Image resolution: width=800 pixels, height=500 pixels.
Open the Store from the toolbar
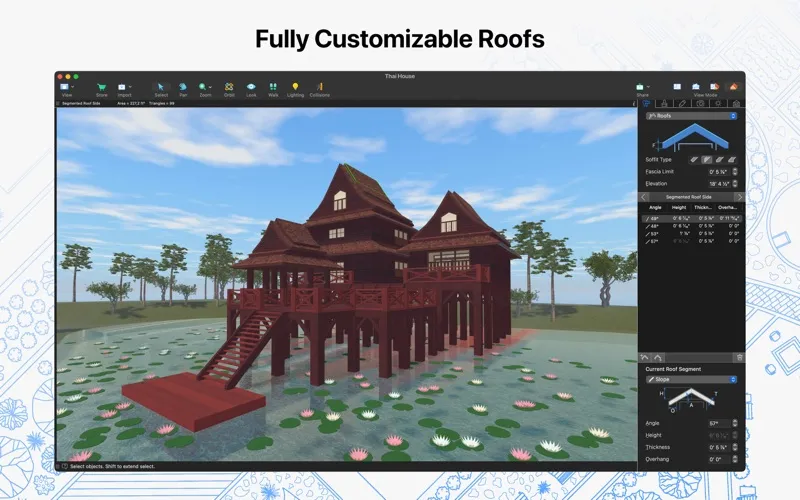tap(101, 87)
